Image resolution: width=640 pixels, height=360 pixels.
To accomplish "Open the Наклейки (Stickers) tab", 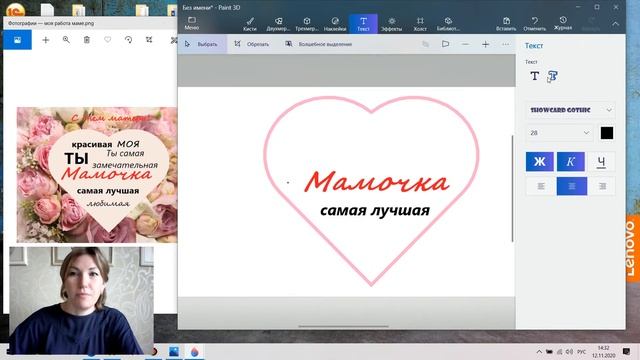I will click(x=335, y=24).
